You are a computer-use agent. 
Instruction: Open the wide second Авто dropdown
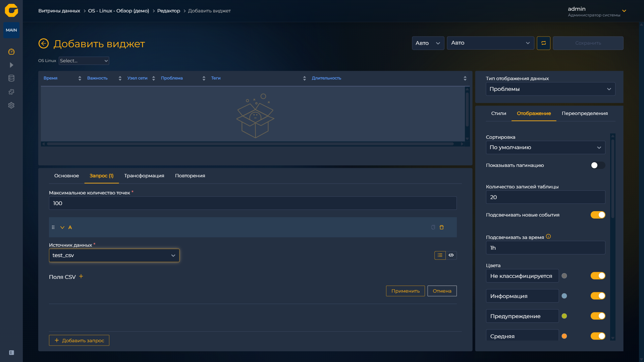[490, 43]
